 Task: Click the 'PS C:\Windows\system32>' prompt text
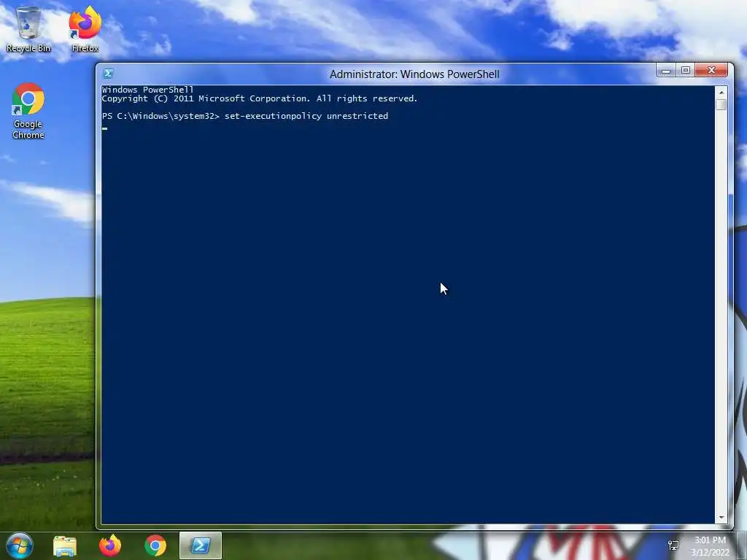(160, 116)
